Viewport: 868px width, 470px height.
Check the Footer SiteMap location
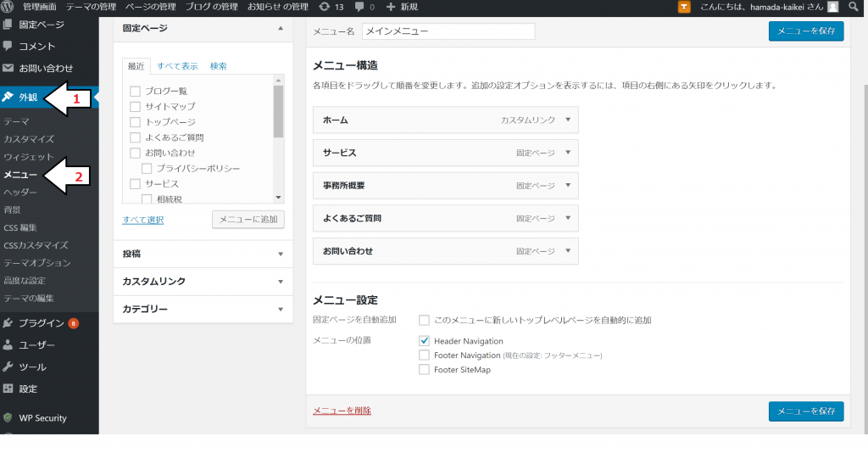(424, 370)
